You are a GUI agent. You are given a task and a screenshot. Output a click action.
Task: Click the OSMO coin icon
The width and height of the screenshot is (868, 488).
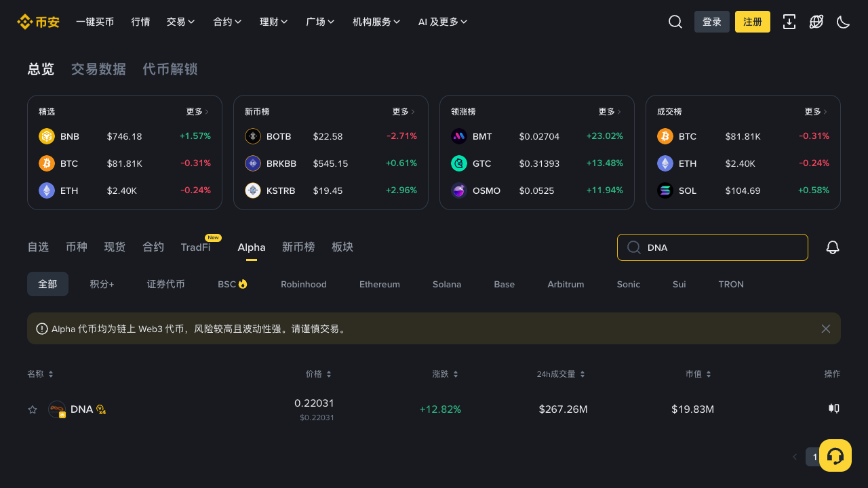[x=459, y=190]
